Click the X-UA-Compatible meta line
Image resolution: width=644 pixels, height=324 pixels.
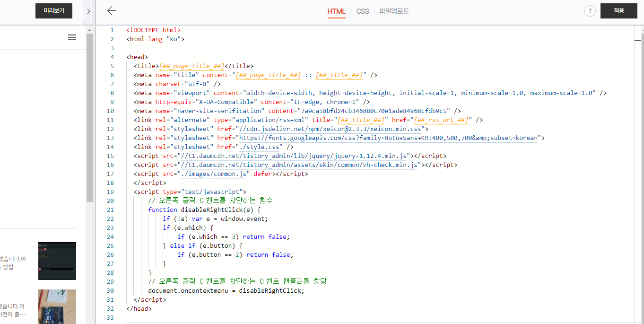(252, 102)
